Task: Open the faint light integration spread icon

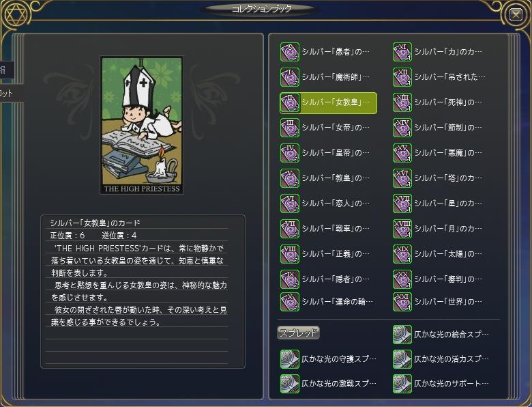Action: pyautogui.click(x=402, y=335)
